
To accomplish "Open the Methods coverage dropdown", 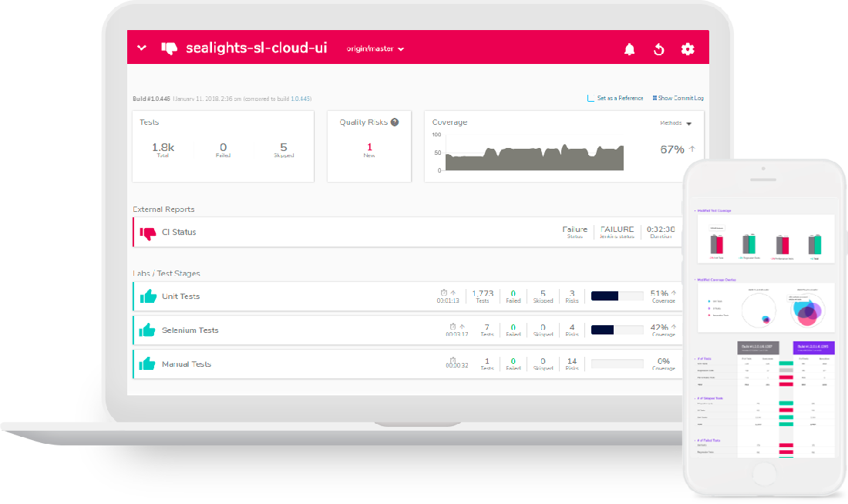I will point(676,123).
